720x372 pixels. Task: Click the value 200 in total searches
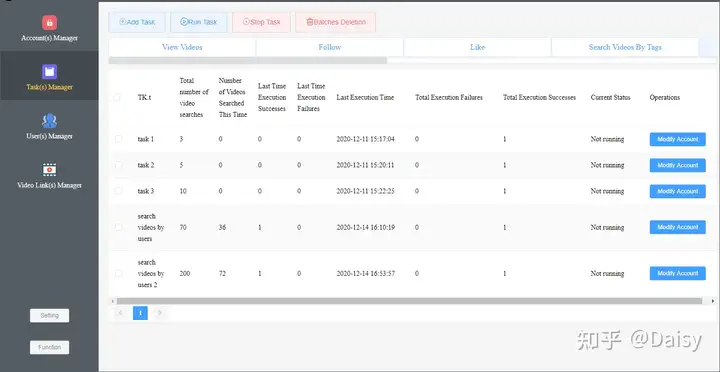click(185, 273)
